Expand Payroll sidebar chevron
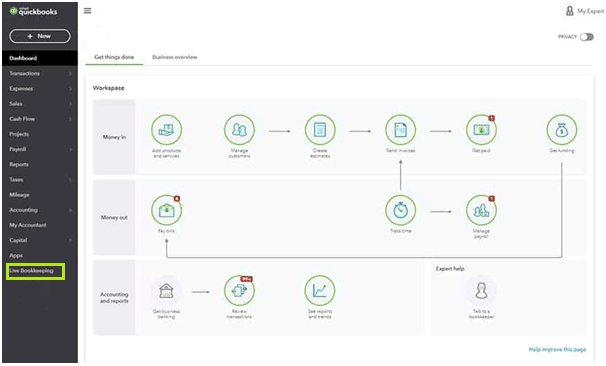 click(70, 149)
